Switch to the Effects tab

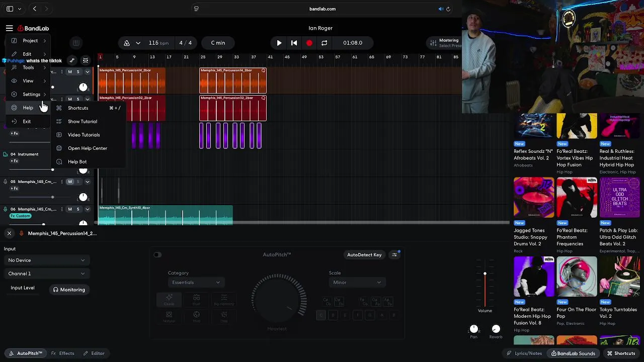click(x=62, y=353)
